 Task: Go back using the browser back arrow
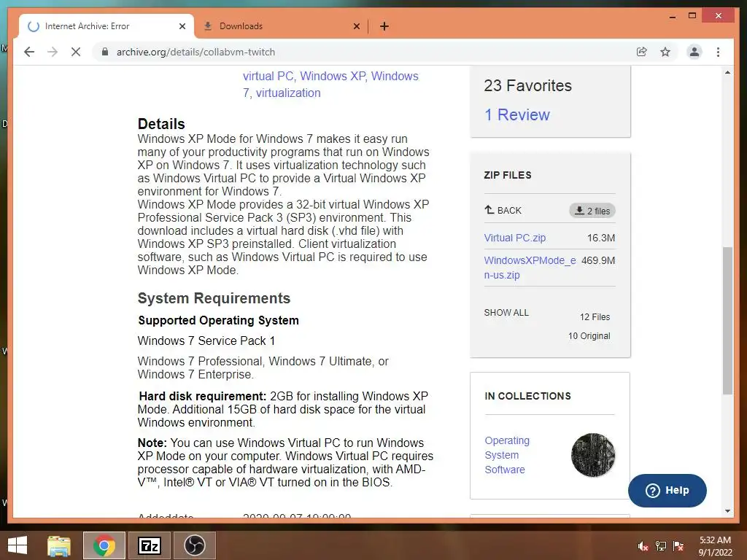point(29,52)
